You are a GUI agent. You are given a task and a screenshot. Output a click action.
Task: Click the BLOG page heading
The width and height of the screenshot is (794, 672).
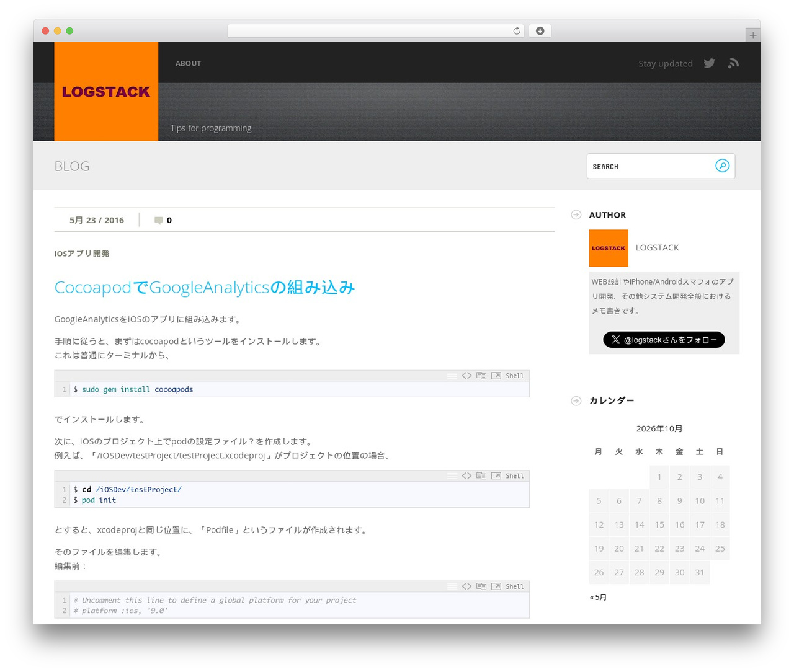pyautogui.click(x=72, y=166)
